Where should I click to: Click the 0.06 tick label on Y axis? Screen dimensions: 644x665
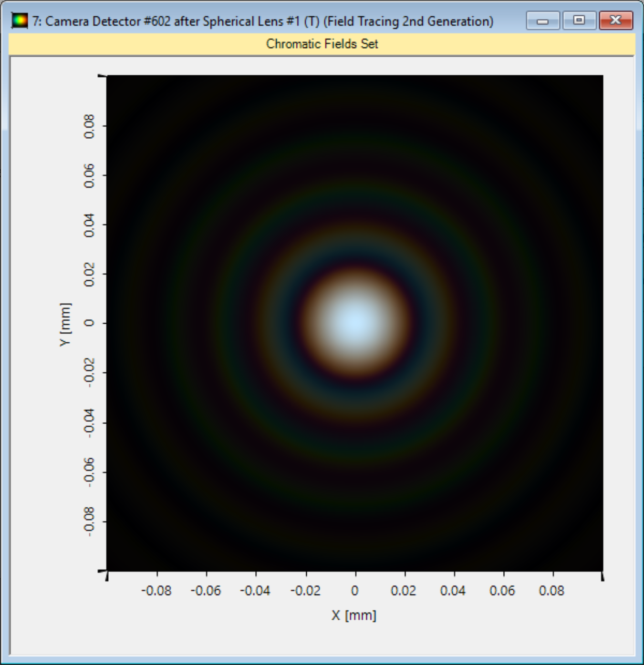[89, 175]
